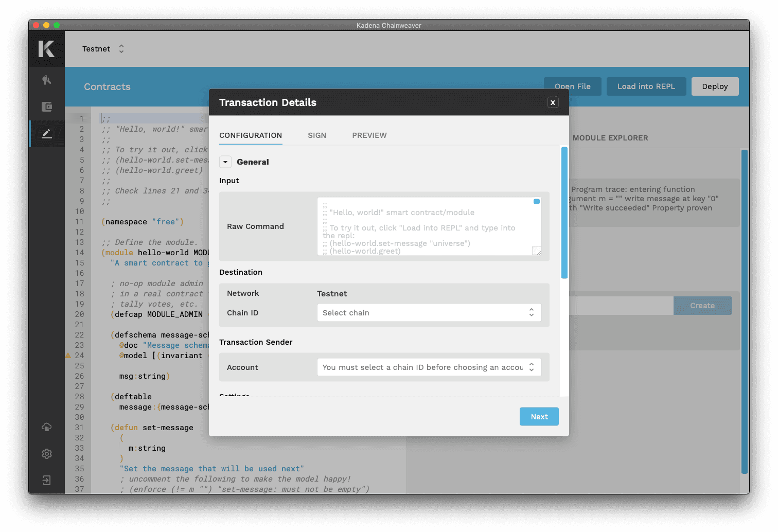Click the line number 1 in editor
The width and height of the screenshot is (778, 532).
click(81, 119)
